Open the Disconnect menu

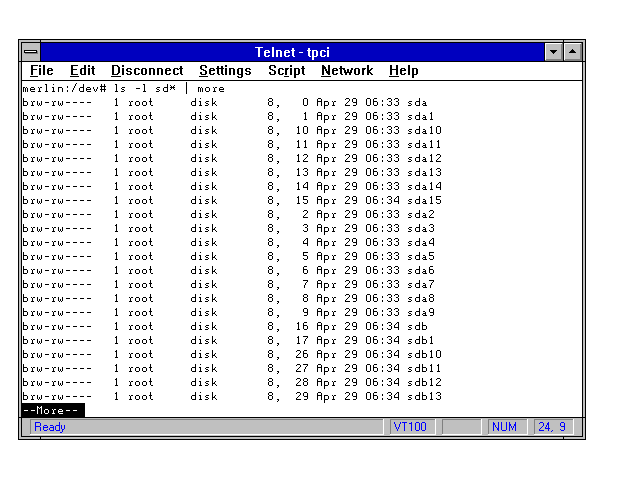[x=147, y=71]
